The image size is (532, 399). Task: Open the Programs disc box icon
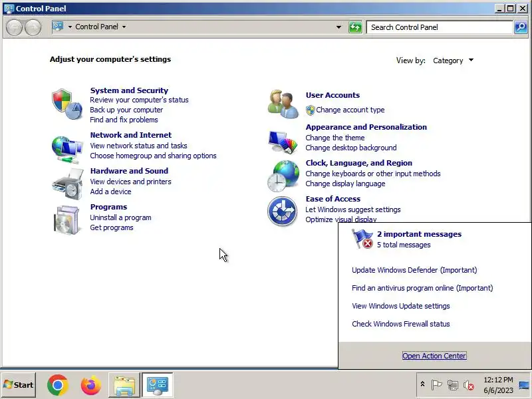(x=67, y=220)
